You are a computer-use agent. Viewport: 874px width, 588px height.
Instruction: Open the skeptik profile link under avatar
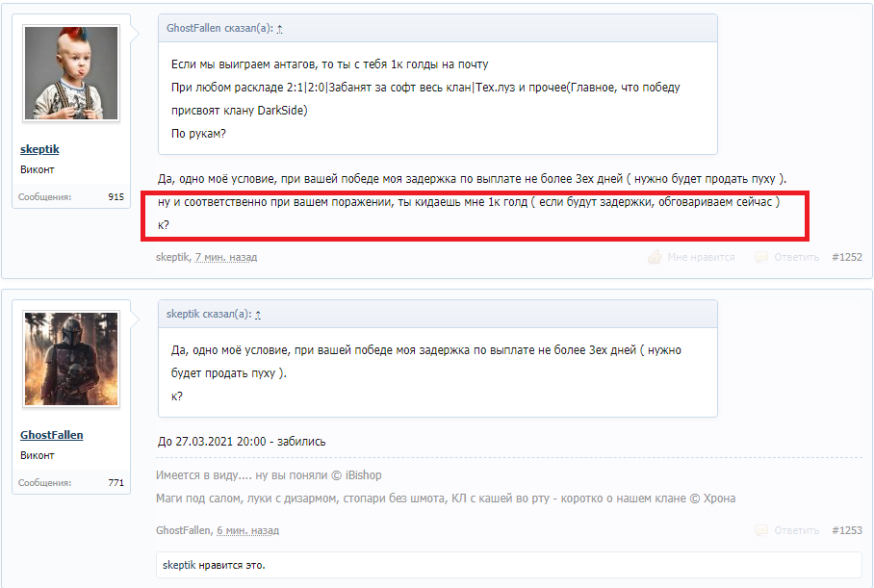pos(39,149)
